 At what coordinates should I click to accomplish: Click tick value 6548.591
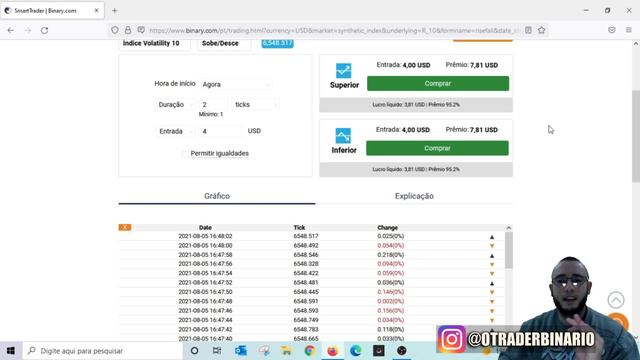tap(306, 301)
